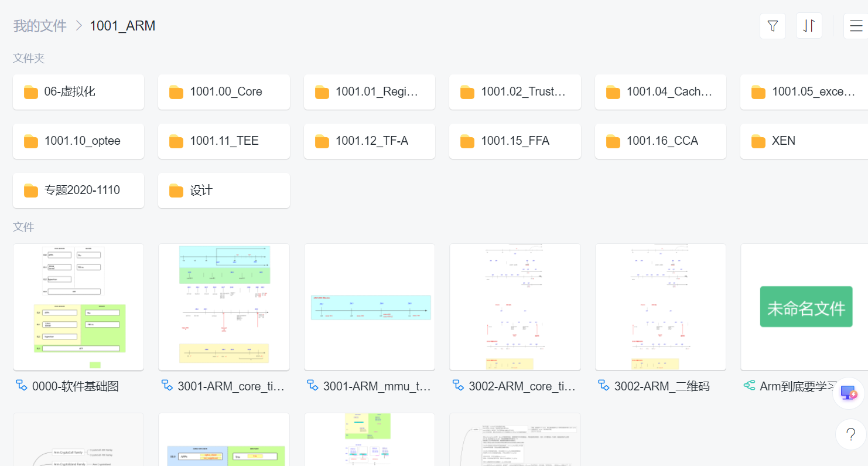Open the filter icon in top toolbar
Viewport: 868px width, 466px height.
click(x=773, y=26)
